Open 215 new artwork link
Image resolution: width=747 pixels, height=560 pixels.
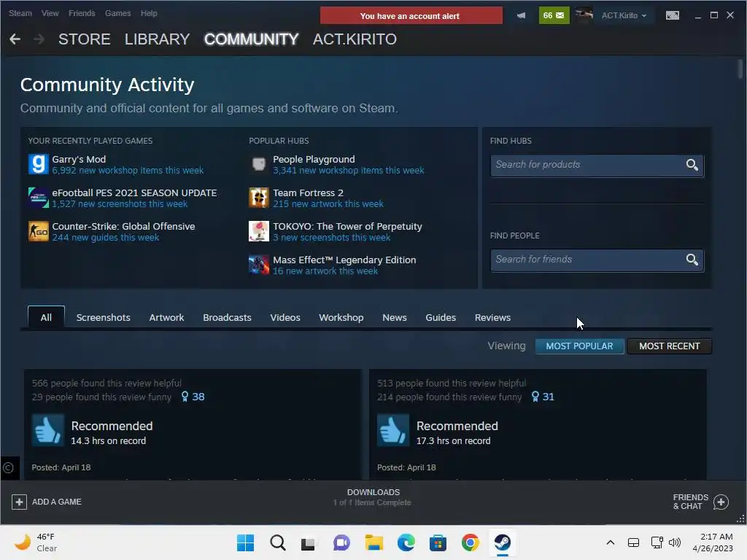328,204
